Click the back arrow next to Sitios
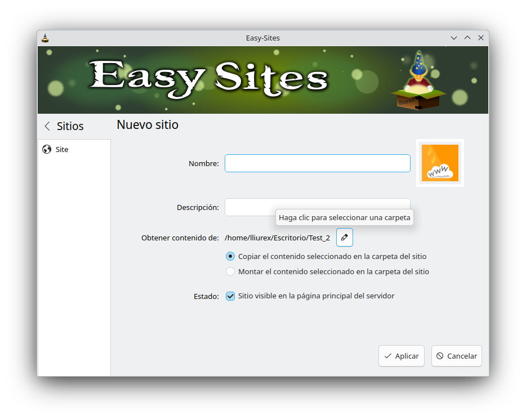This screenshot has width=526, height=420. pos(47,126)
